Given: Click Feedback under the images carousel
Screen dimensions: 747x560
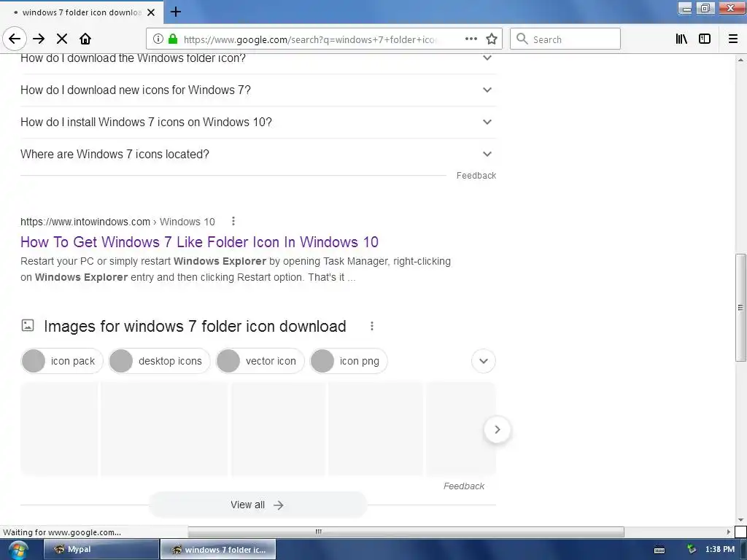Looking at the screenshot, I should point(463,486).
